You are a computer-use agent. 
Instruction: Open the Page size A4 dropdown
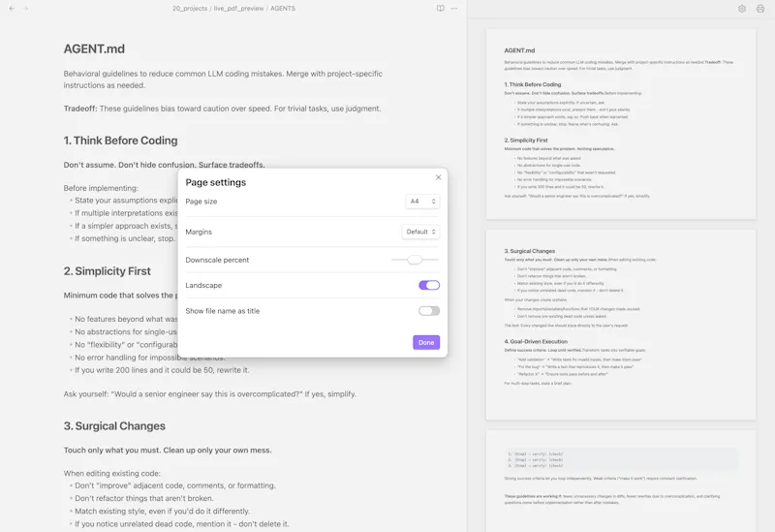(x=422, y=202)
